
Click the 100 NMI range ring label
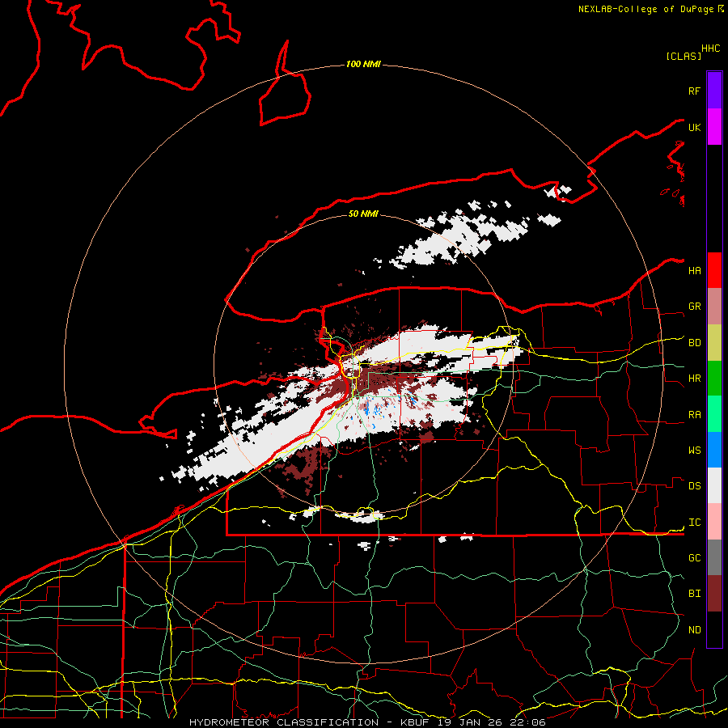(363, 64)
